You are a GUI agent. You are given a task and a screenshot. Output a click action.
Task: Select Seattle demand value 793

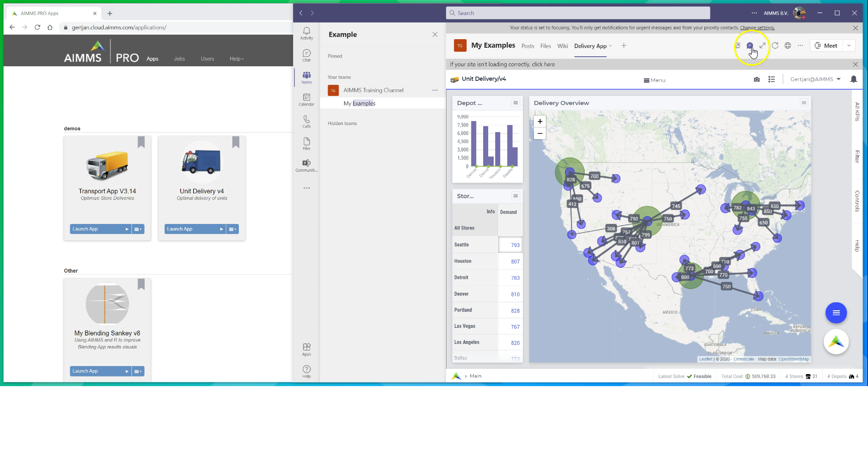510,245
